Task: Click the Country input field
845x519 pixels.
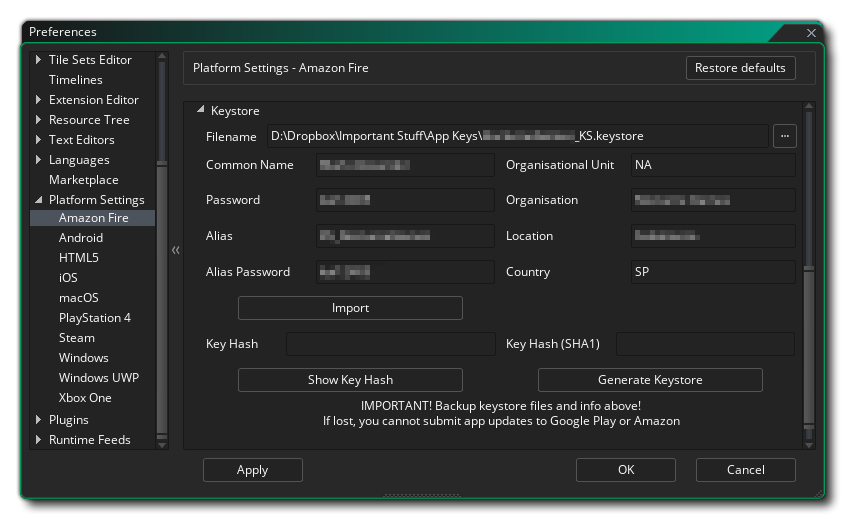Action: coord(712,272)
